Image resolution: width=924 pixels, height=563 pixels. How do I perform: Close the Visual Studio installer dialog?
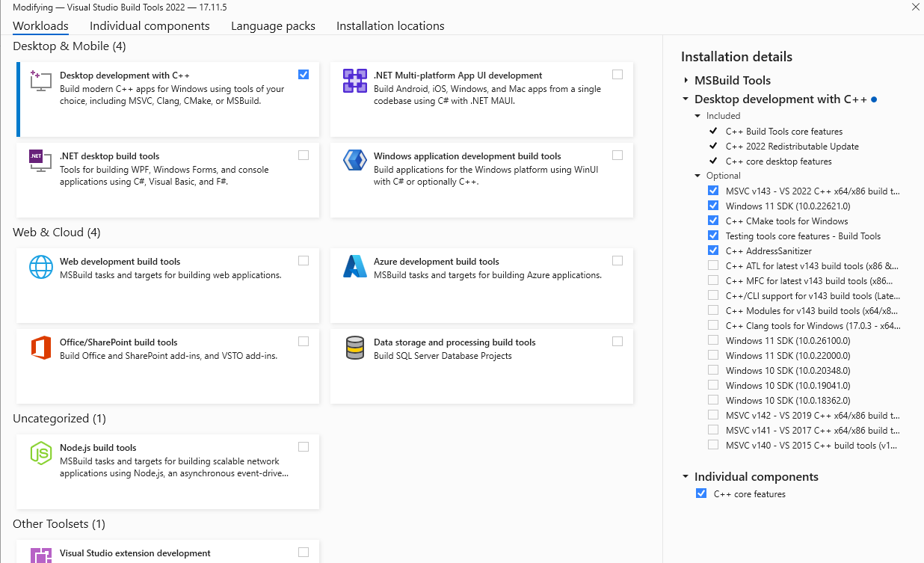[x=916, y=7]
